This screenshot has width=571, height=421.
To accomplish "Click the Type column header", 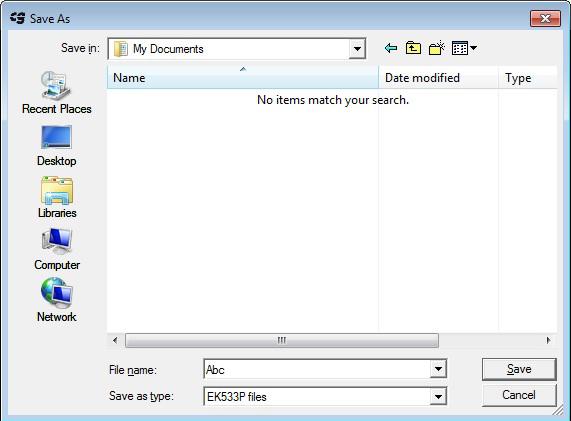I will [528, 77].
